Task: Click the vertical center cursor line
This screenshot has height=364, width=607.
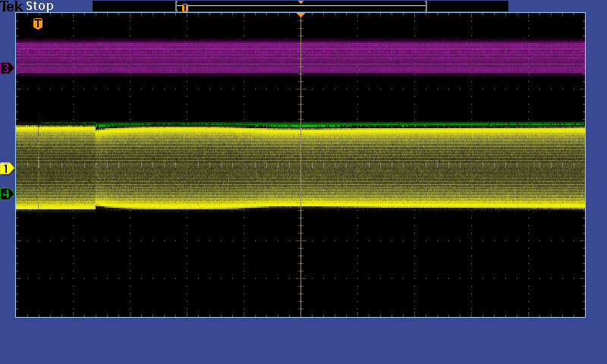Action: [x=300, y=258]
